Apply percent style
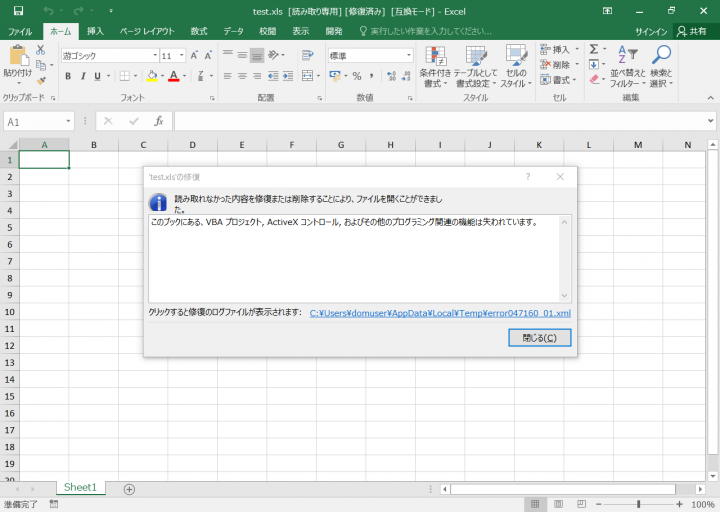 [x=357, y=76]
